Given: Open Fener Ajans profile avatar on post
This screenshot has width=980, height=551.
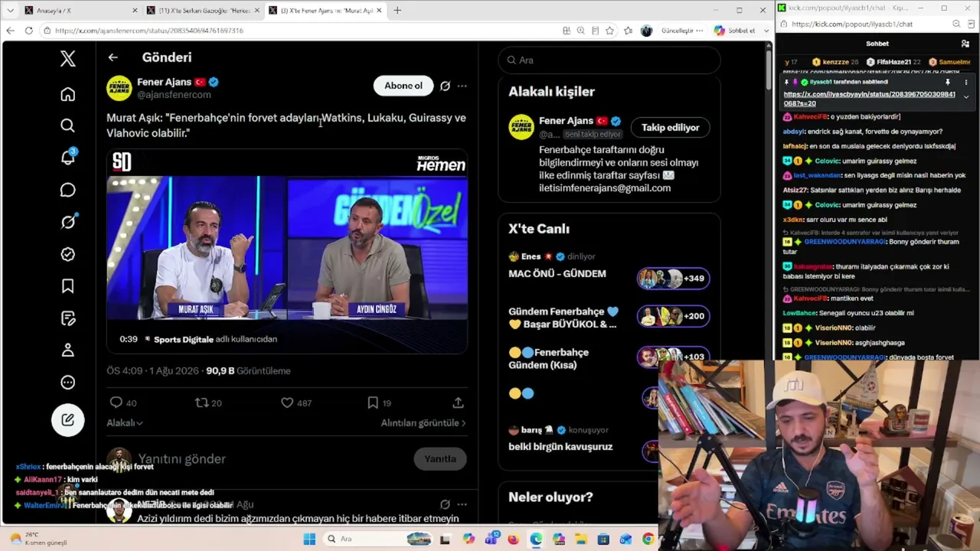Looking at the screenshot, I should click(x=119, y=88).
